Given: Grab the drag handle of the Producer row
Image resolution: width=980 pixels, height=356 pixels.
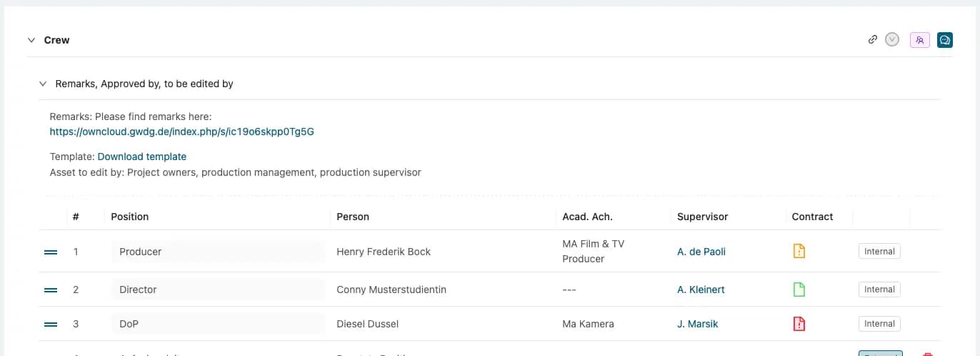Looking at the screenshot, I should (51, 252).
